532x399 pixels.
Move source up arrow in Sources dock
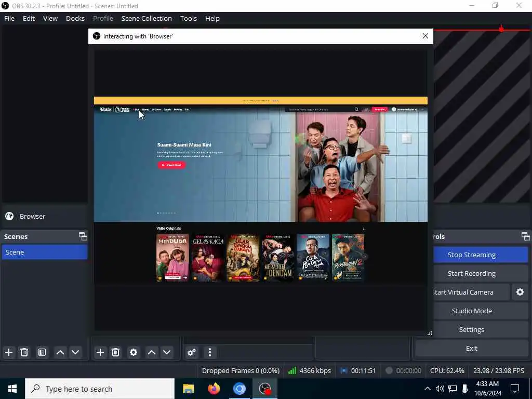152,352
